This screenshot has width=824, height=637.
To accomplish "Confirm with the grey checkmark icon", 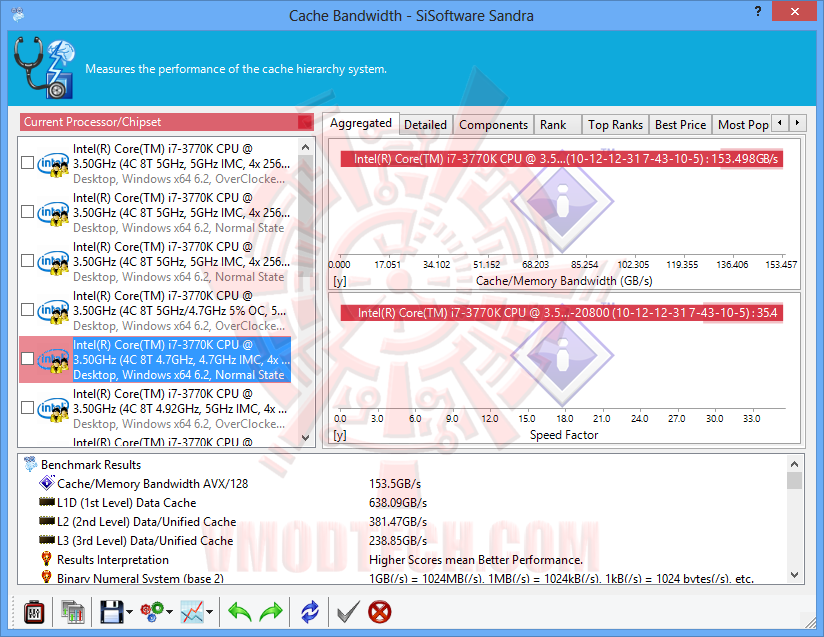I will click(348, 612).
